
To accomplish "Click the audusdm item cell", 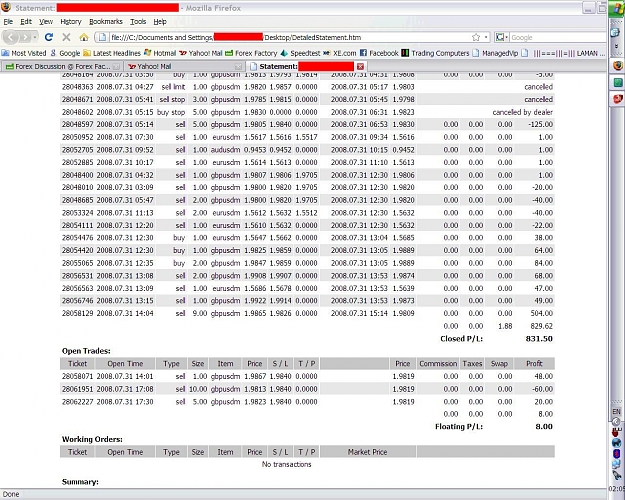I will (x=226, y=150).
